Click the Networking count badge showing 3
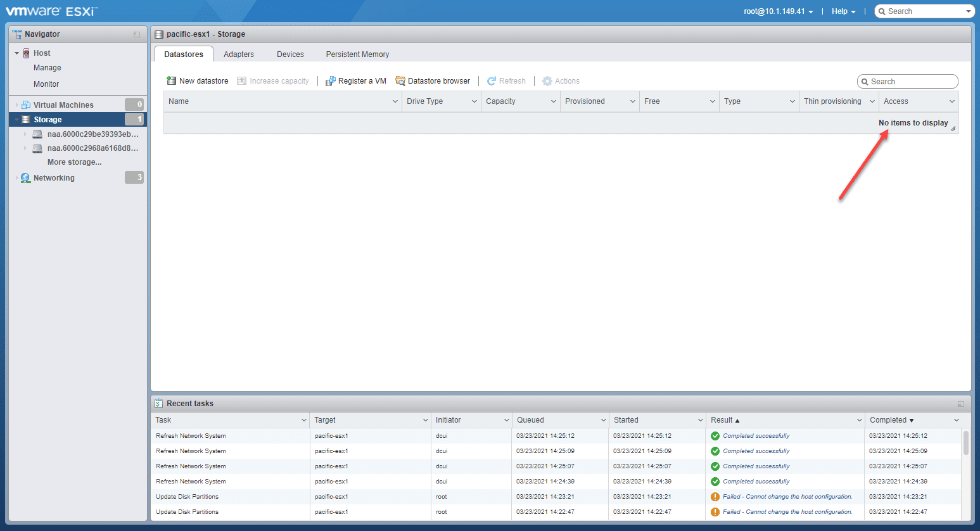 pyautogui.click(x=134, y=177)
